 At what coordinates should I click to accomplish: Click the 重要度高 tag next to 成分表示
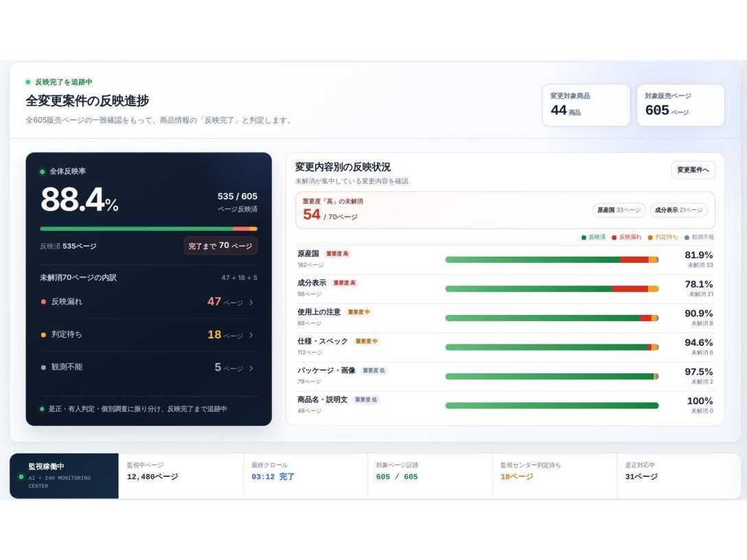[345, 283]
